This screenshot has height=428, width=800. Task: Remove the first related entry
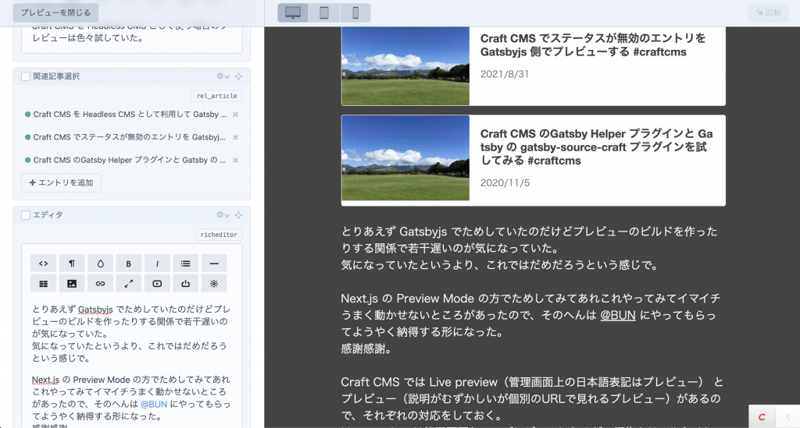coord(236,115)
